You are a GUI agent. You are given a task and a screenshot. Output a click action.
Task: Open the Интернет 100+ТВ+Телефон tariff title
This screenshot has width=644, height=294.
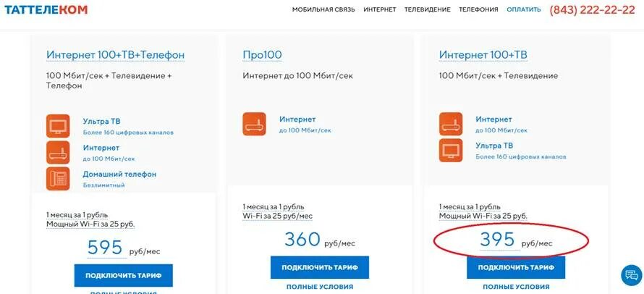(115, 55)
